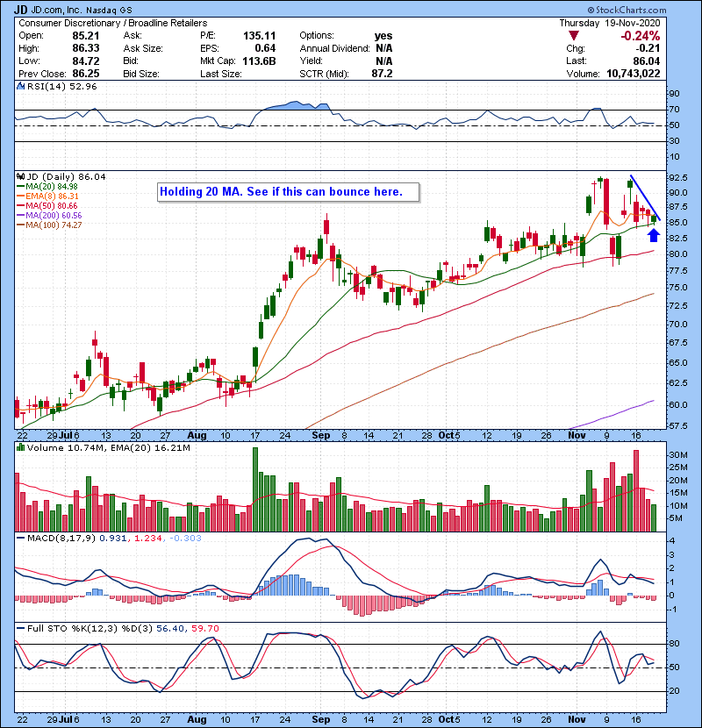Click the 'EMA(8) 86.31' legend entry

[x=52, y=196]
